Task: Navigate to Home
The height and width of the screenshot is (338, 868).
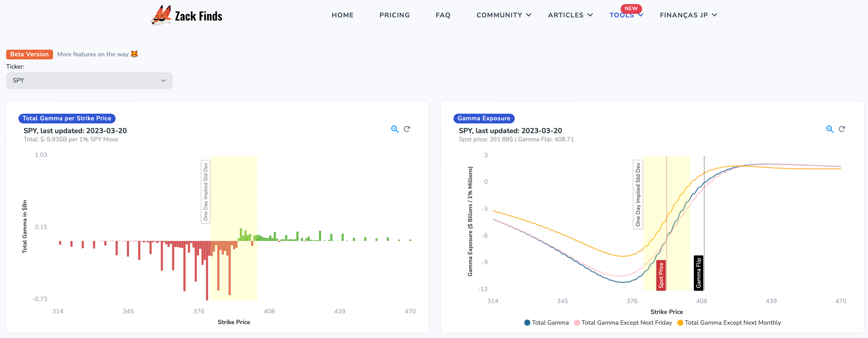Action: coord(342,15)
